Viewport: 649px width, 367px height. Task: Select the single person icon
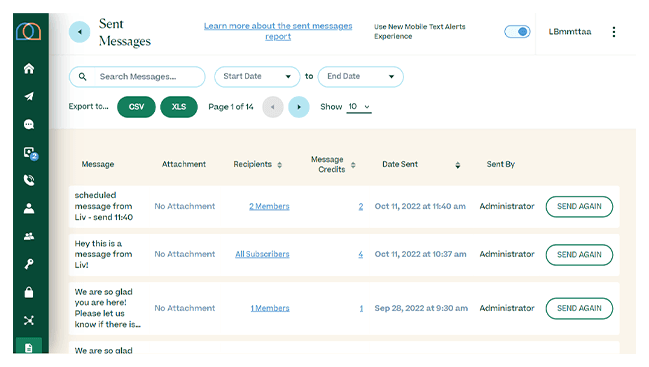[x=29, y=208]
